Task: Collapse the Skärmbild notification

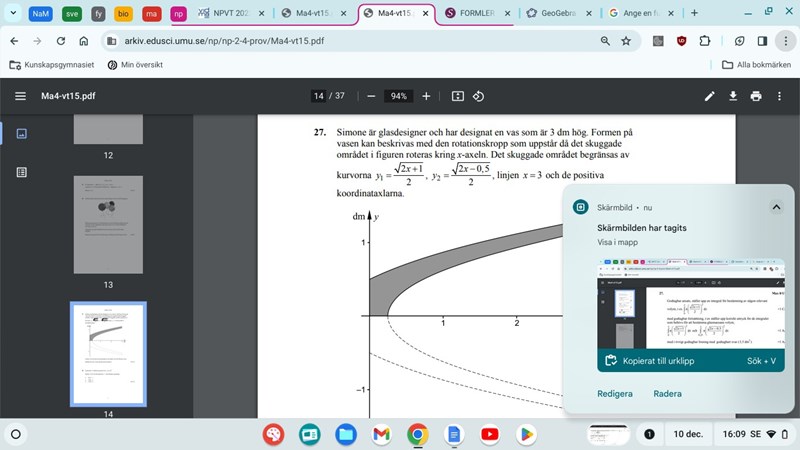Action: click(776, 207)
